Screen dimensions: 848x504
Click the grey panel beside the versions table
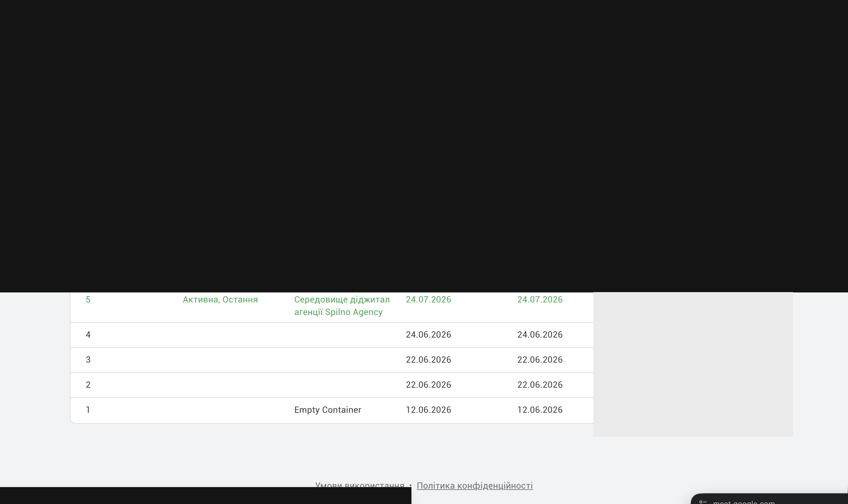tap(693, 364)
